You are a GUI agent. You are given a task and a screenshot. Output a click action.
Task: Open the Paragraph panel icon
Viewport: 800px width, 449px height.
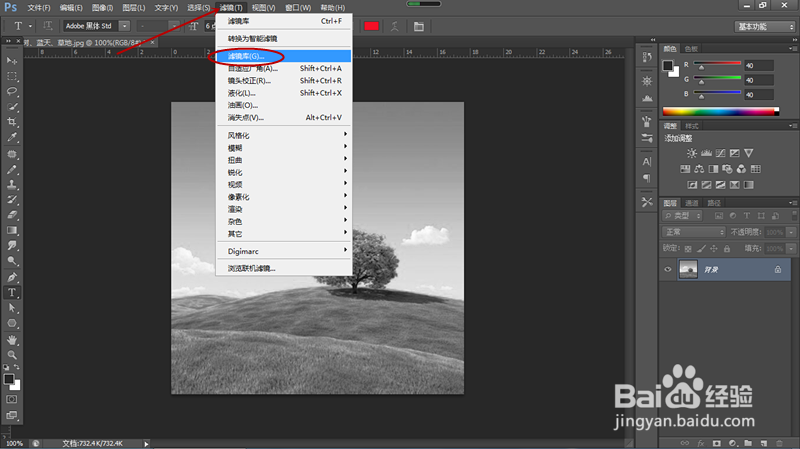[x=647, y=178]
